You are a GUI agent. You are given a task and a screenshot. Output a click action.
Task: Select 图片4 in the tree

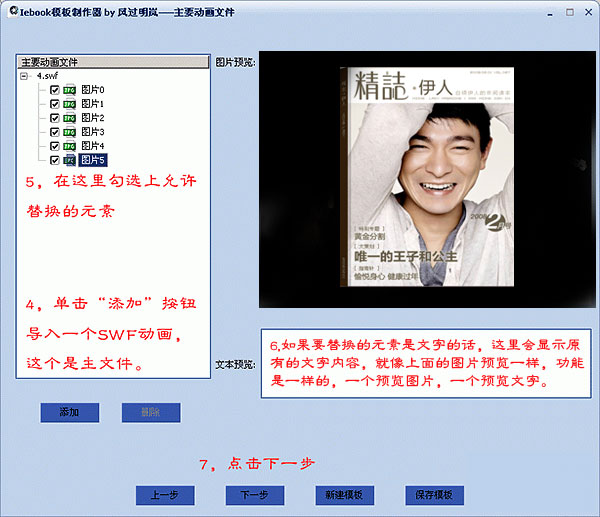pyautogui.click(x=93, y=146)
